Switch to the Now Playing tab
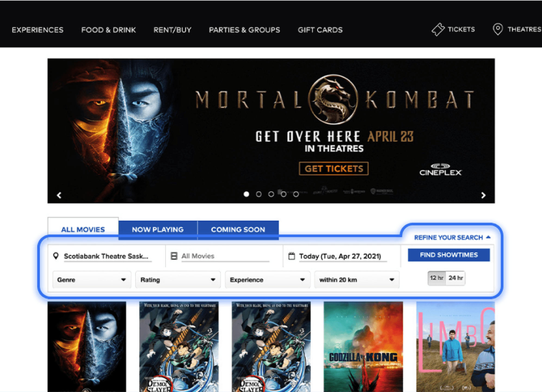542x392 pixels. 158,229
